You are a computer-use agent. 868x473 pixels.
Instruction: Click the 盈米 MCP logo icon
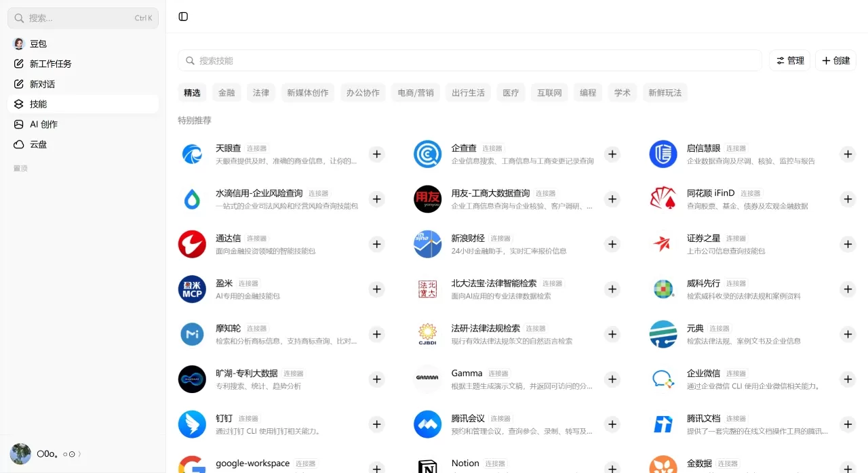click(x=192, y=289)
